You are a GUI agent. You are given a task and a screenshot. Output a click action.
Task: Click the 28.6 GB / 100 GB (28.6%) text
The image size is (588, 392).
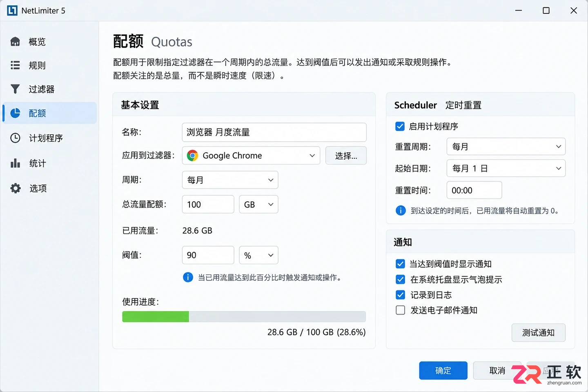[316, 332]
